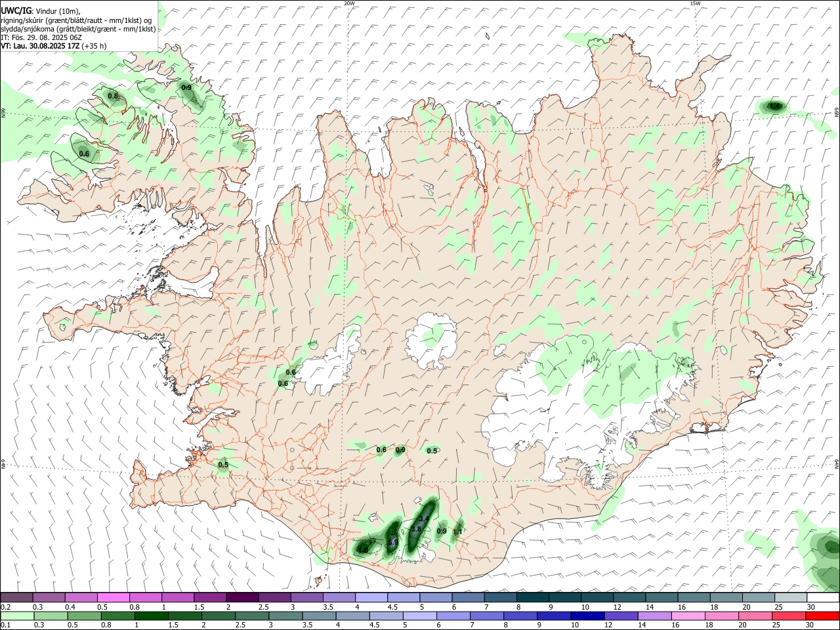This screenshot has width=840, height=630.
Task: Select the dull purple 0.2 swatch on upper scale
Action: (x=16, y=597)
